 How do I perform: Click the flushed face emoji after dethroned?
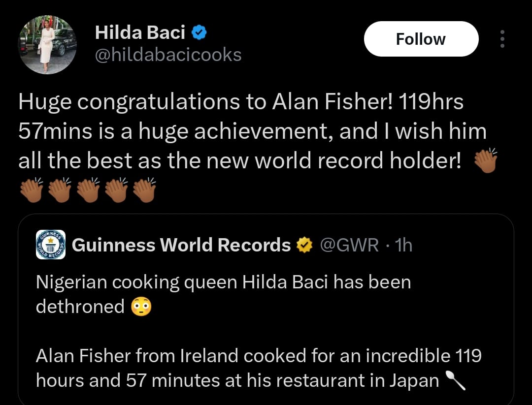coord(141,307)
